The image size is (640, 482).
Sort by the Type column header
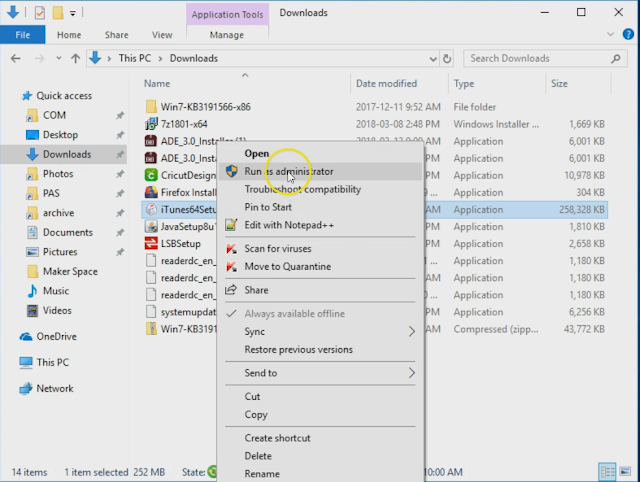tap(464, 84)
